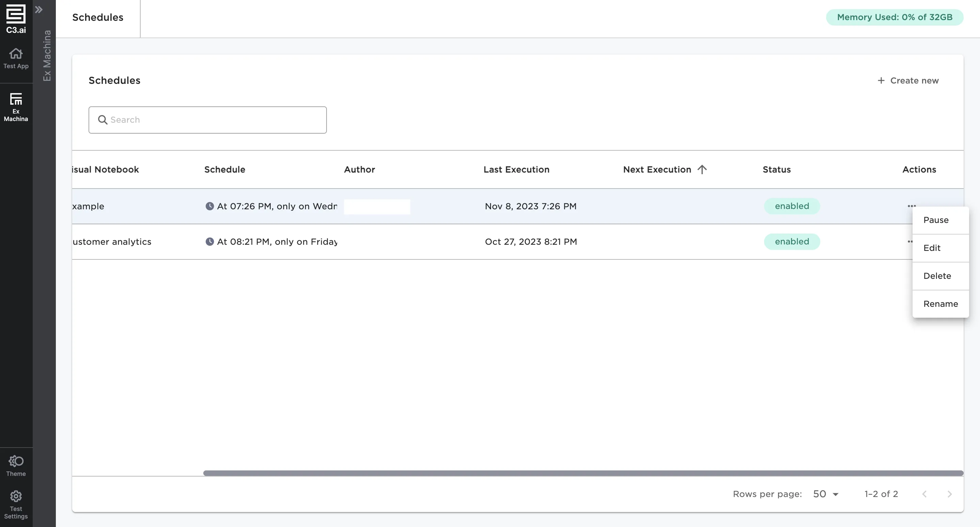This screenshot has width=980, height=527.
Task: Select Delete in the actions menu
Action: (937, 276)
